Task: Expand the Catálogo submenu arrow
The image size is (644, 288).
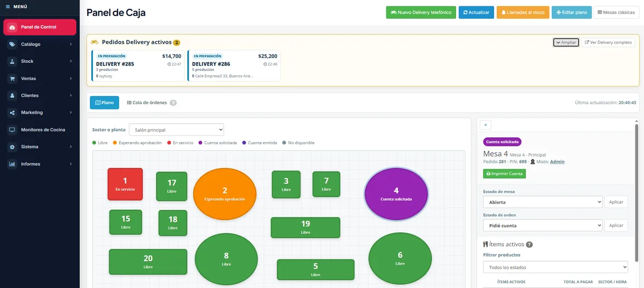Action: click(71, 45)
